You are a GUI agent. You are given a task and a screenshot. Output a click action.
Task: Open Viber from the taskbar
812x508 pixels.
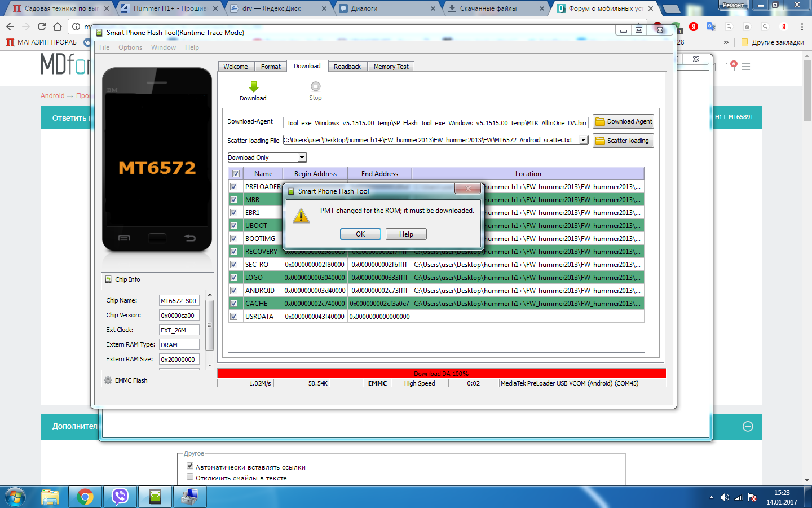click(120, 497)
